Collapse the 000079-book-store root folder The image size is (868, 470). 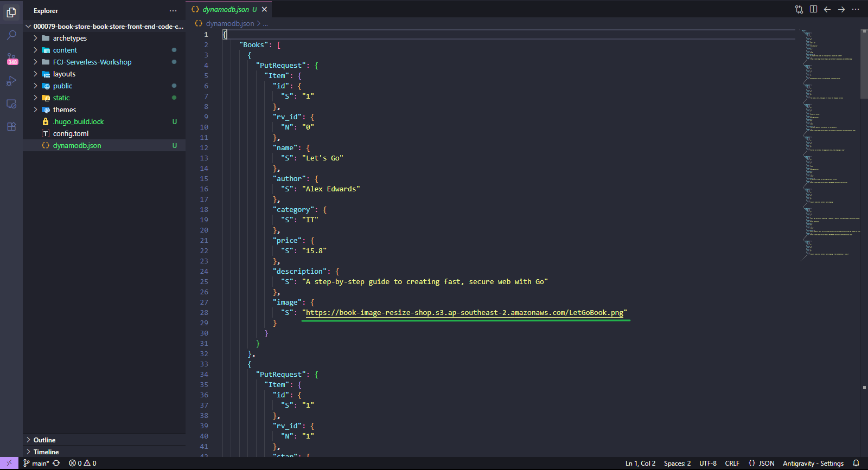[104, 26]
